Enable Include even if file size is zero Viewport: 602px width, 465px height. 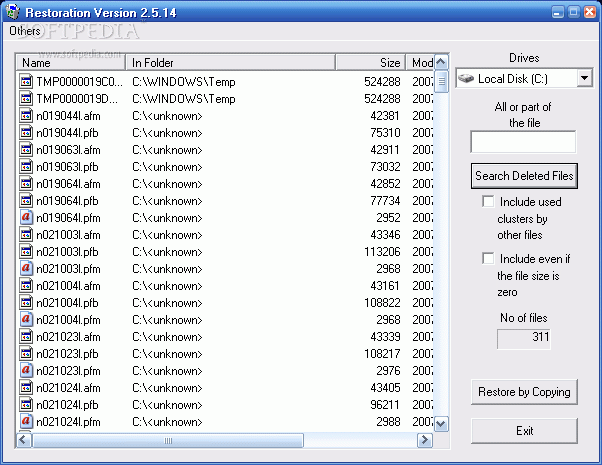[x=488, y=258]
